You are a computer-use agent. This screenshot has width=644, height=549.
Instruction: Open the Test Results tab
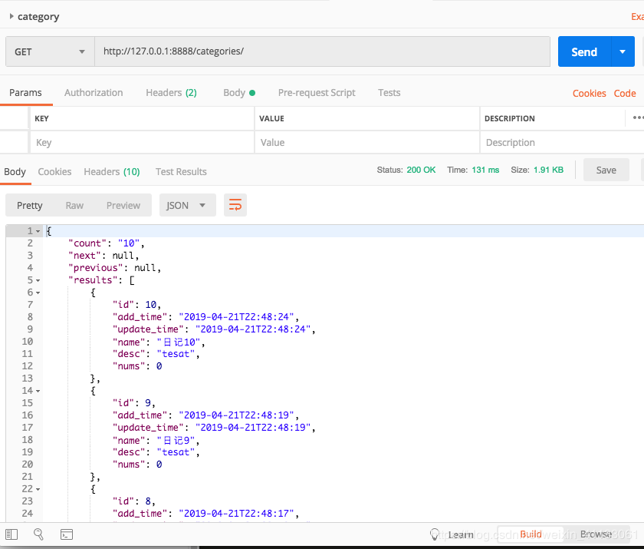point(181,172)
